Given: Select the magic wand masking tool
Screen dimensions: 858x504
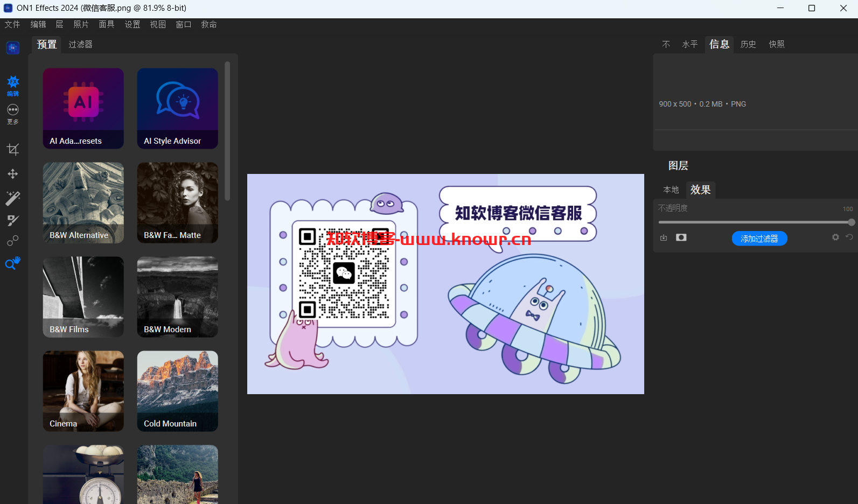Looking at the screenshot, I should tap(13, 198).
